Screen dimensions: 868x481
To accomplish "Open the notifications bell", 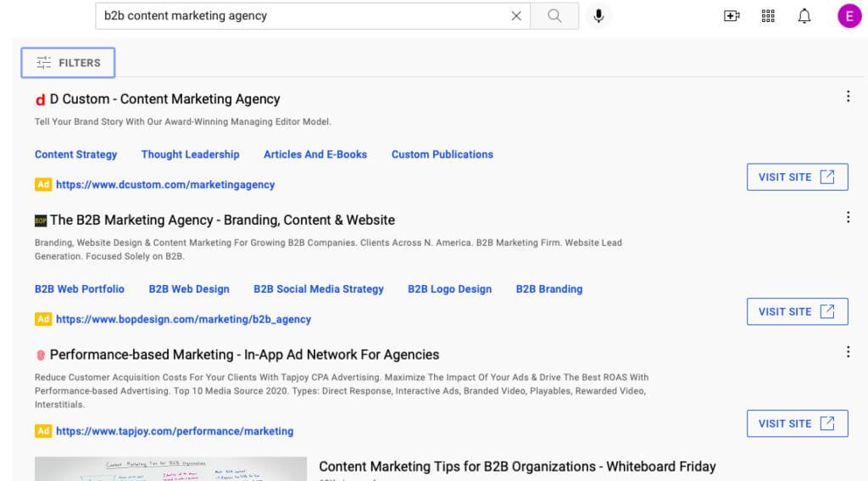I will click(804, 16).
